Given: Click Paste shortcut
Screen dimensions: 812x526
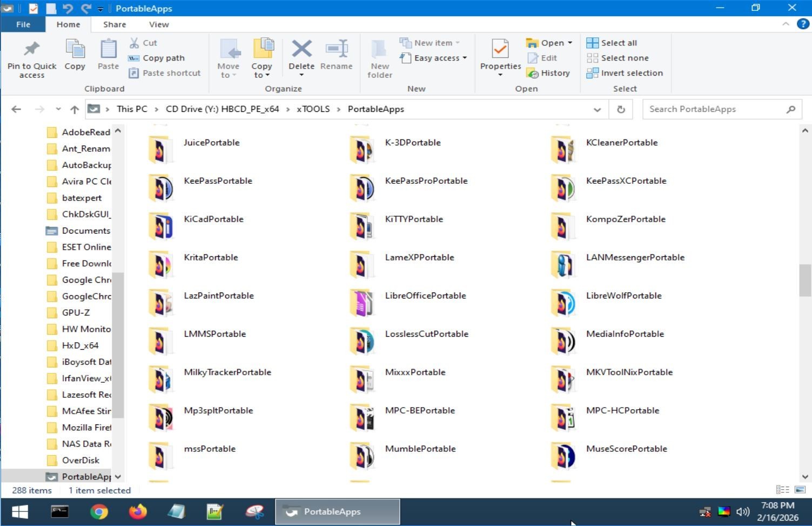Looking at the screenshot, I should (x=165, y=73).
